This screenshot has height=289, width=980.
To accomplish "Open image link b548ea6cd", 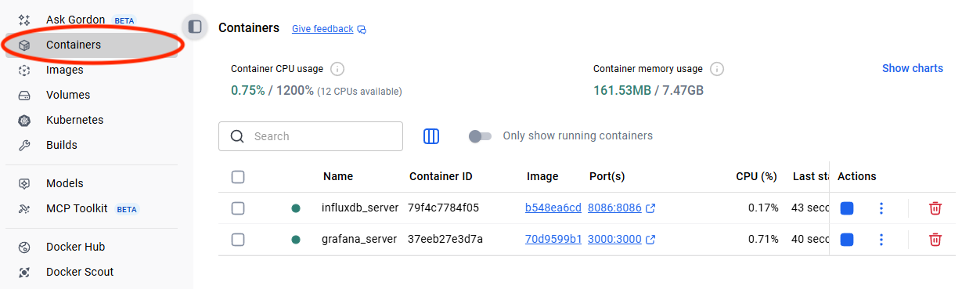I will (553, 208).
